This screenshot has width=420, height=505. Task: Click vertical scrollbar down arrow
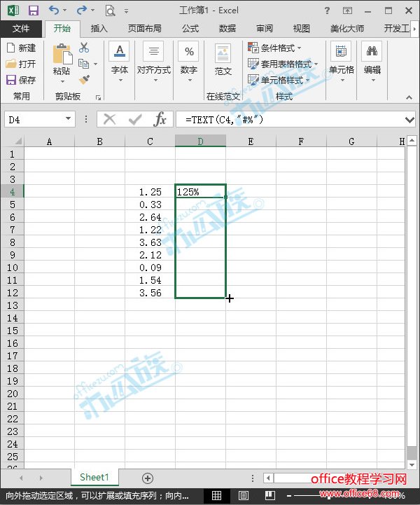point(412,464)
